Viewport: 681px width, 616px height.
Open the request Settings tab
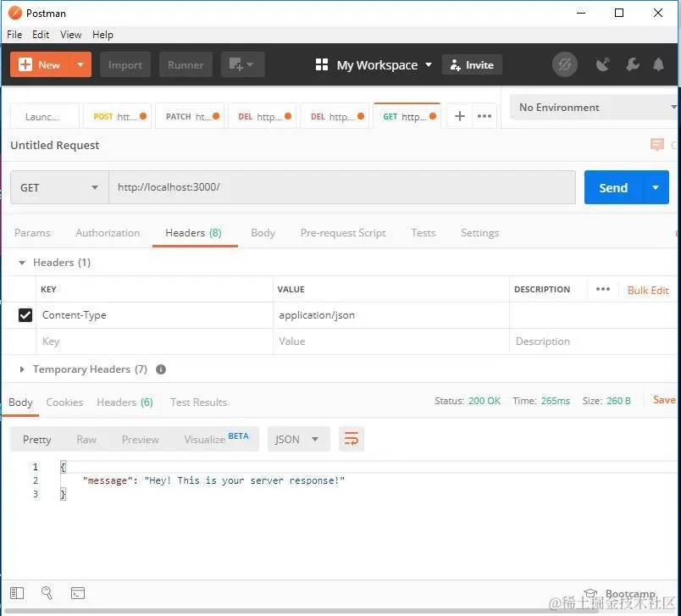[479, 233]
